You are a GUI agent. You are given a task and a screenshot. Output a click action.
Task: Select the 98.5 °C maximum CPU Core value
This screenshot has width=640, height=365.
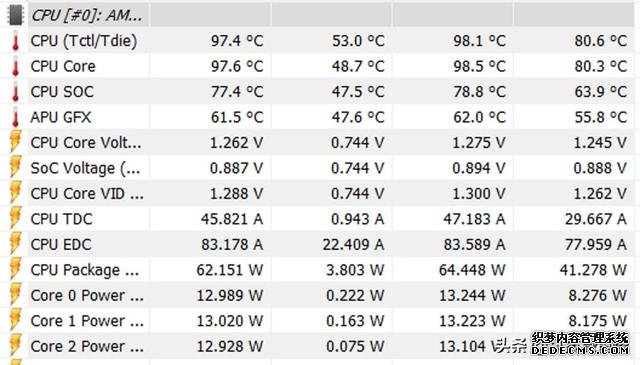click(480, 66)
